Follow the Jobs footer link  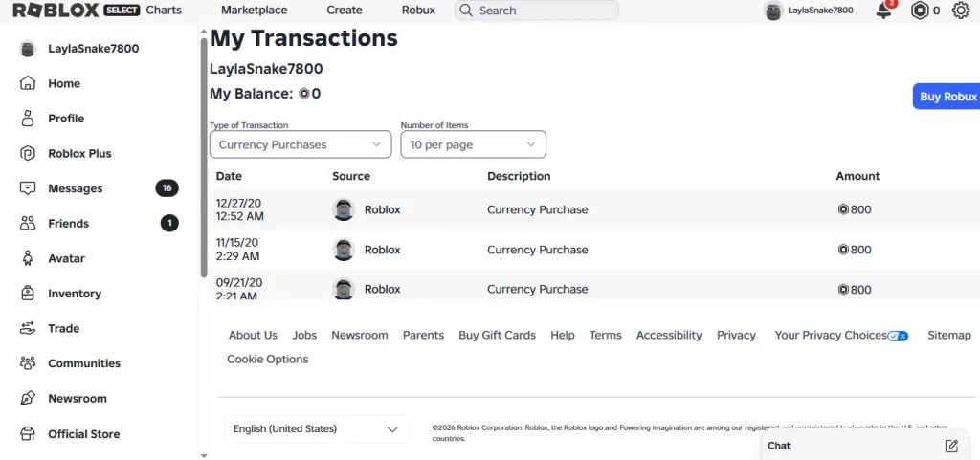pyautogui.click(x=304, y=335)
